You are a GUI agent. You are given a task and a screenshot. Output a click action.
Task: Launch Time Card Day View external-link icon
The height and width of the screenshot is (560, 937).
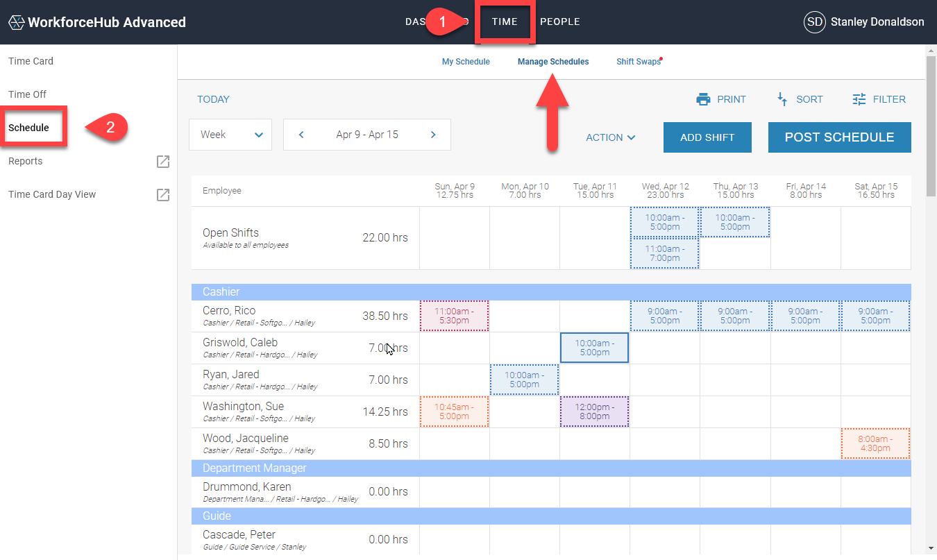(x=162, y=194)
